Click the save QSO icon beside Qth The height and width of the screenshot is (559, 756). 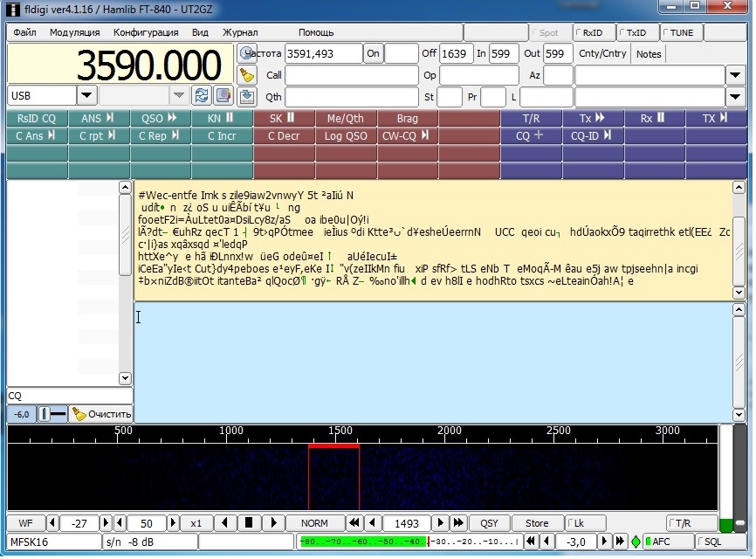(247, 96)
